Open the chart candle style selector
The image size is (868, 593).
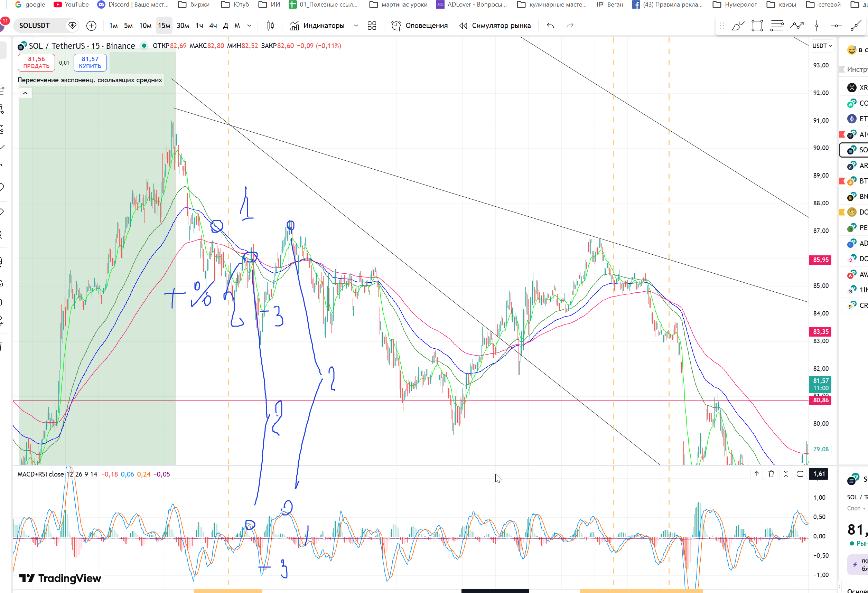click(x=270, y=26)
